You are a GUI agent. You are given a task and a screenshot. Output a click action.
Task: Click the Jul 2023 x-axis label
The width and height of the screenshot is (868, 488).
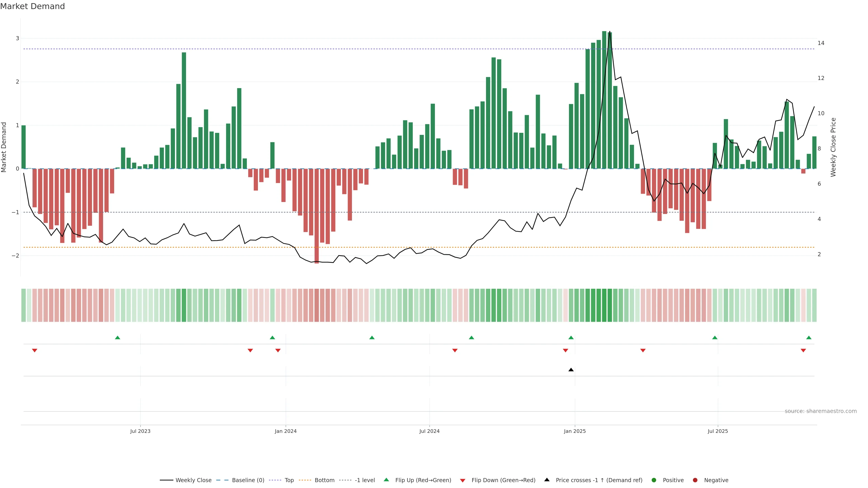coord(140,431)
